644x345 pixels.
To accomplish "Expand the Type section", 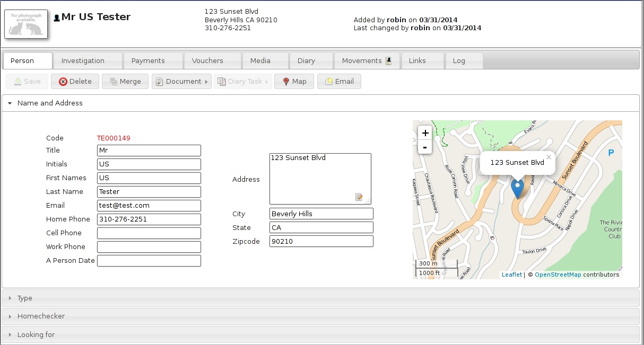I will pos(25,298).
